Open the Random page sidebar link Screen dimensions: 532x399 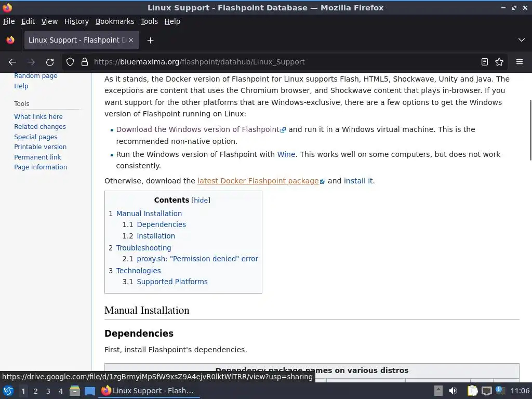[36, 76]
